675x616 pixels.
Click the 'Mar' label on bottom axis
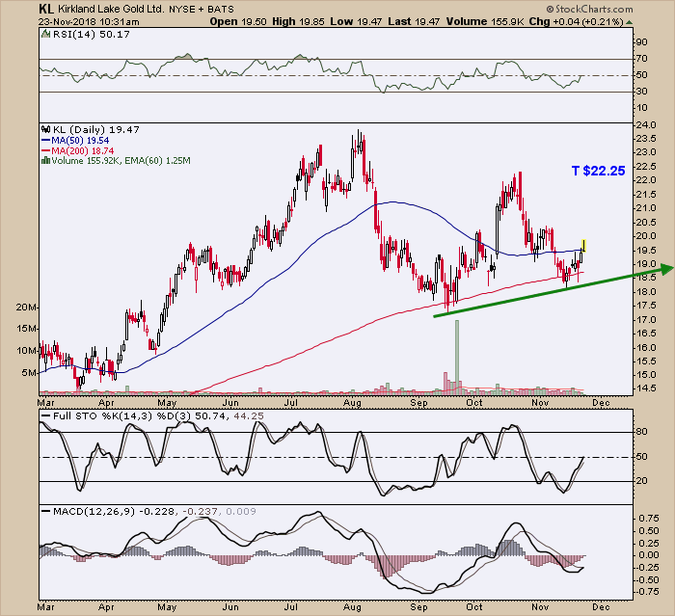(x=46, y=607)
